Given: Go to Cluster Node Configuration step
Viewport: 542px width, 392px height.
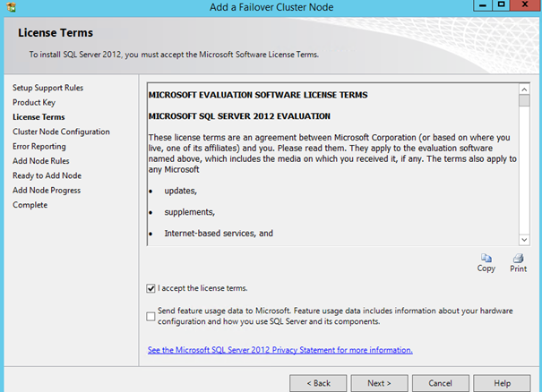Looking at the screenshot, I should 61,132.
